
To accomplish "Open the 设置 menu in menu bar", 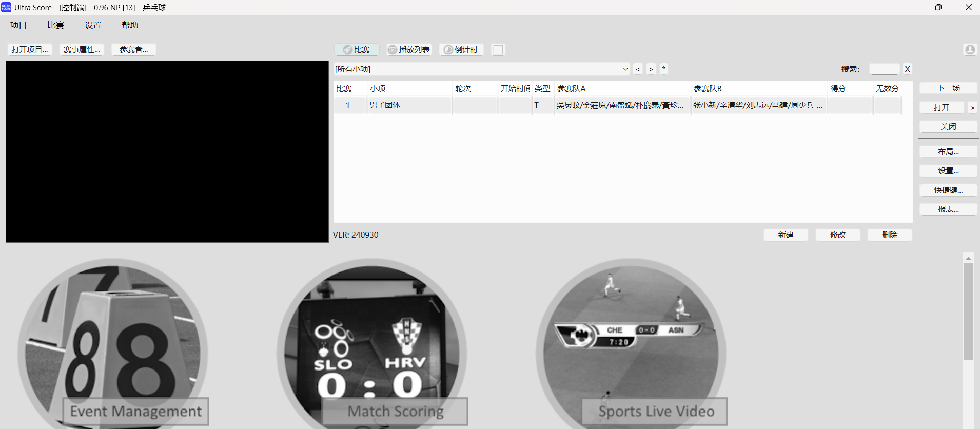I will coord(93,25).
